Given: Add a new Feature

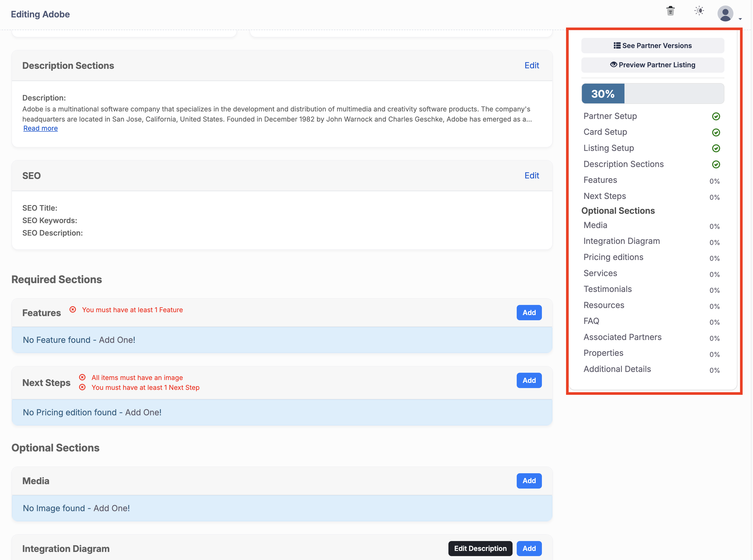Looking at the screenshot, I should tap(529, 312).
